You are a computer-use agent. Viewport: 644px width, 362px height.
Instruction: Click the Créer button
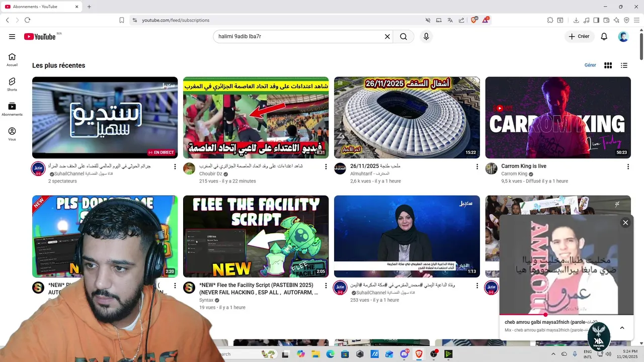pyautogui.click(x=579, y=37)
